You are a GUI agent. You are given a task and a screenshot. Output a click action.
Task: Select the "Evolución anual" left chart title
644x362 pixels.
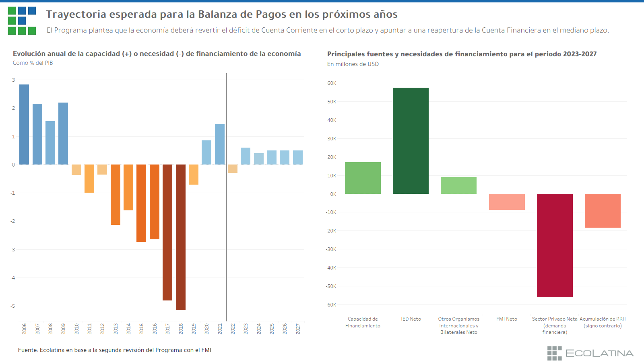[157, 54]
